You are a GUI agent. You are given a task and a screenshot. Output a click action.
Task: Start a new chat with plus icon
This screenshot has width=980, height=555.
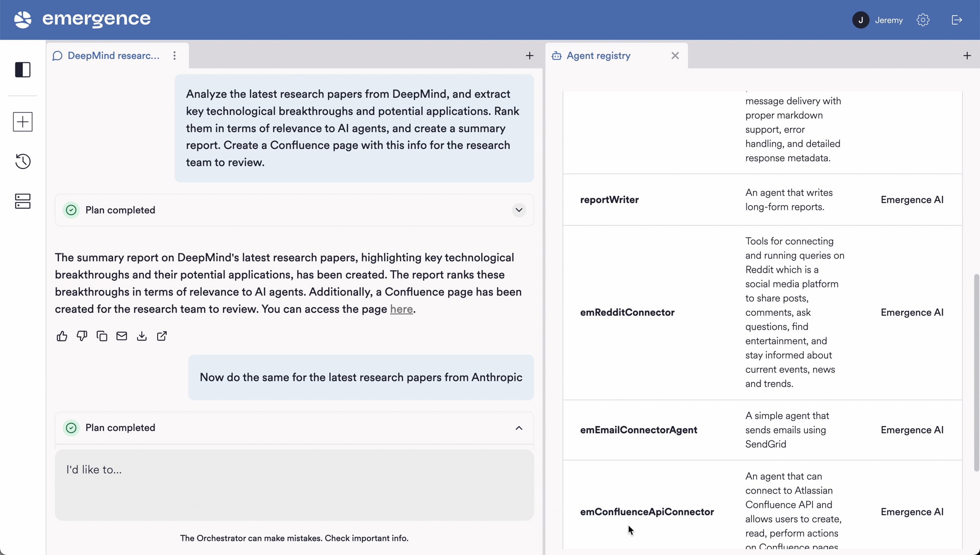pos(23,122)
